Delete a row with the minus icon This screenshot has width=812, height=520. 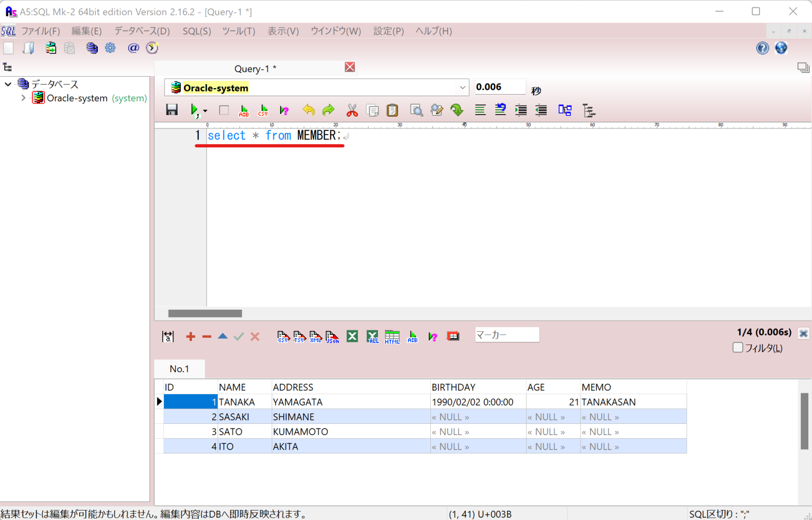(206, 336)
